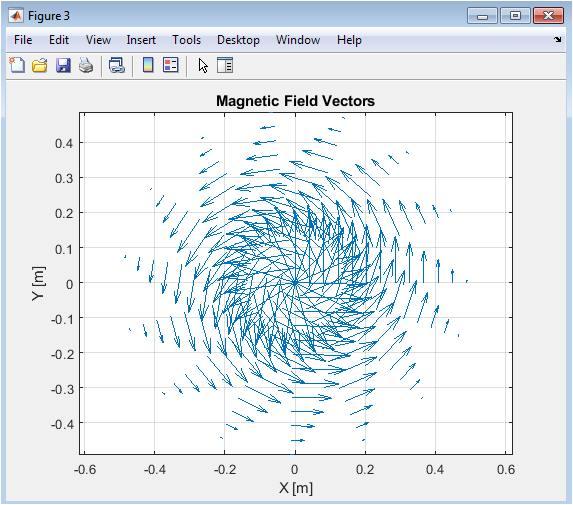Open the Desktop menu
This screenshot has width=573, height=505.
[238, 39]
